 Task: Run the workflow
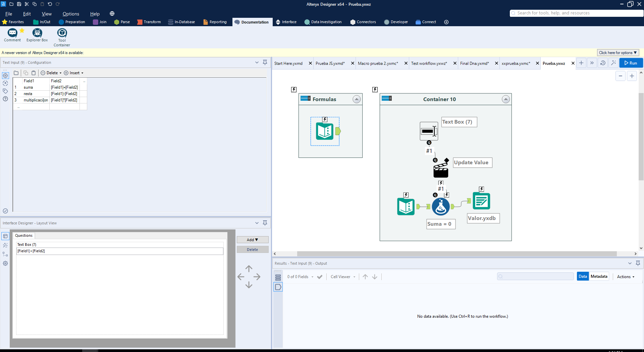631,63
